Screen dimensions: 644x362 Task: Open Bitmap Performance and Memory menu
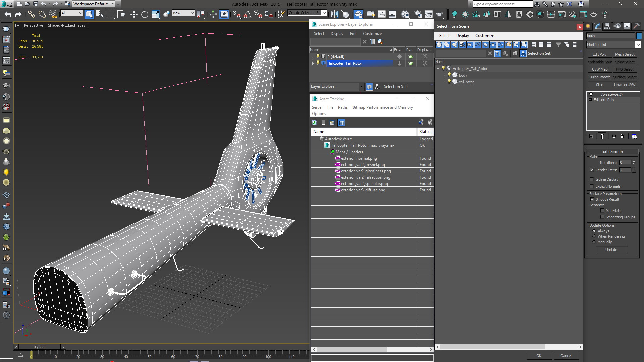(x=382, y=107)
